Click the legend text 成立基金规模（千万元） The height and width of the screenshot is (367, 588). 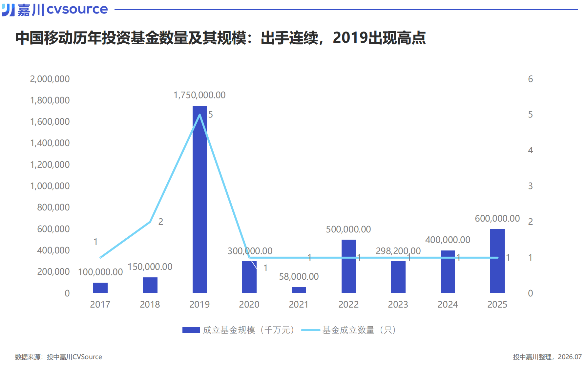(249, 330)
